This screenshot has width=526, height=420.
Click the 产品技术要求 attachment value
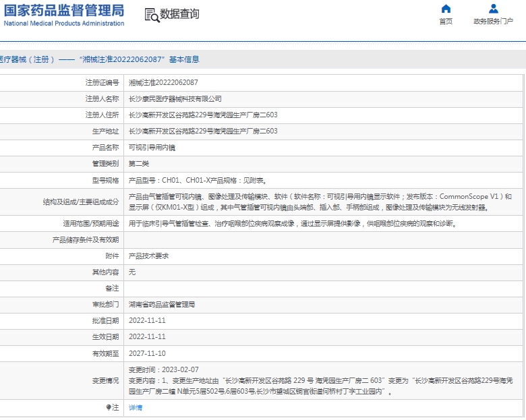[148, 256]
